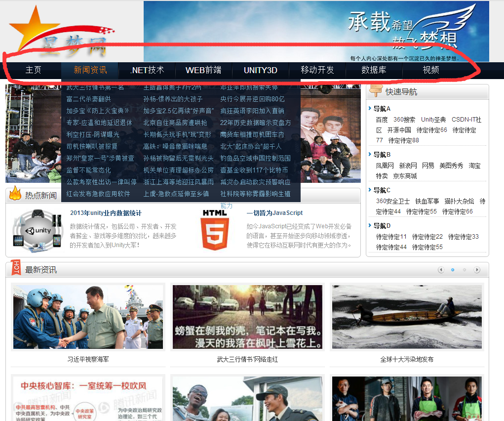Click caption 武大三行情书"网络走红

(247, 360)
